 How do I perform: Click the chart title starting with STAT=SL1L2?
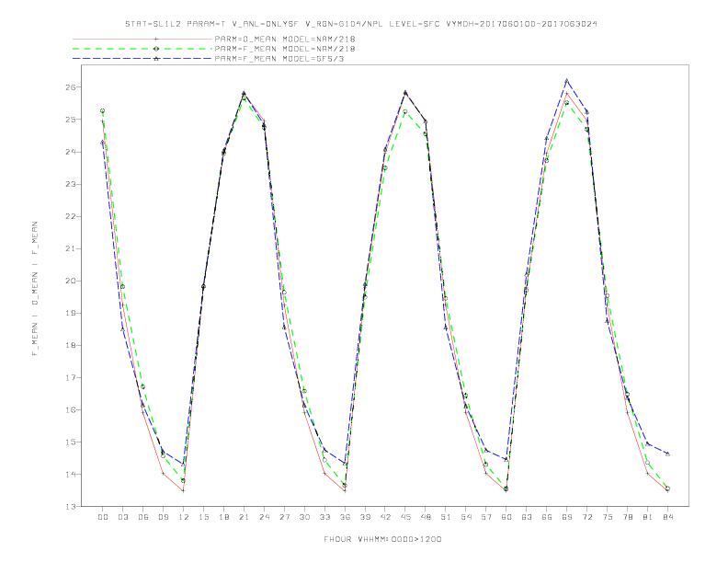click(360, 24)
